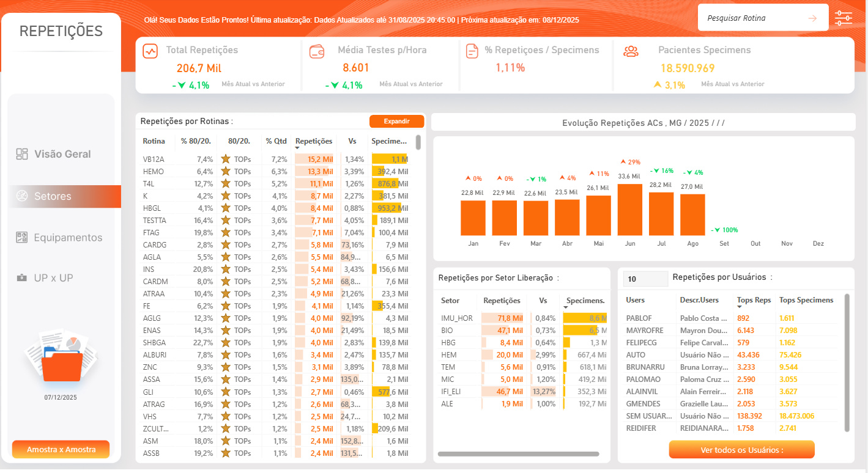
Task: Click the Pacientes Specimens people icon
Action: tap(631, 51)
